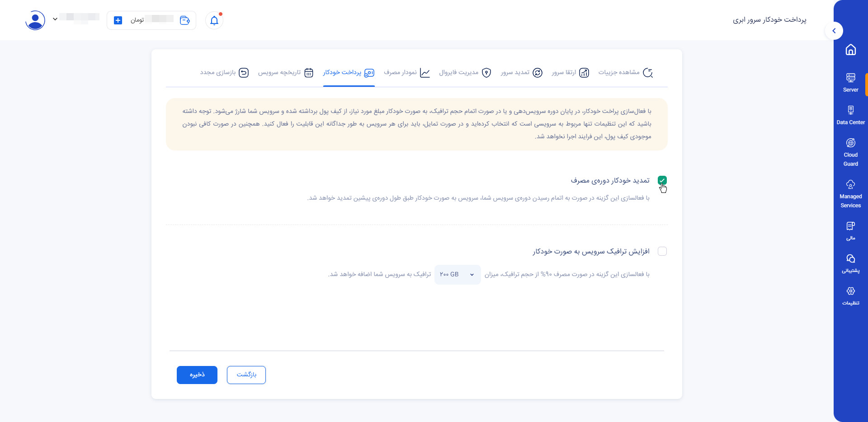Open the notifications bell
The image size is (868, 422).
click(x=214, y=20)
